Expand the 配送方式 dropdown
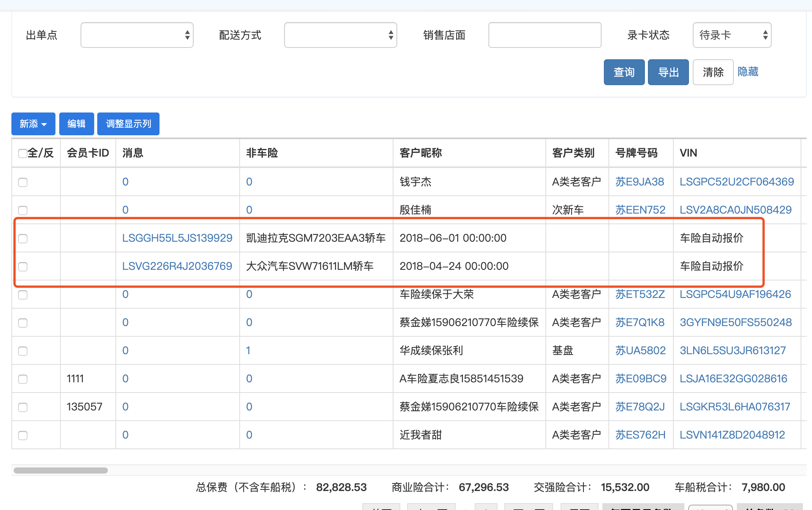This screenshot has height=510, width=812. [340, 35]
